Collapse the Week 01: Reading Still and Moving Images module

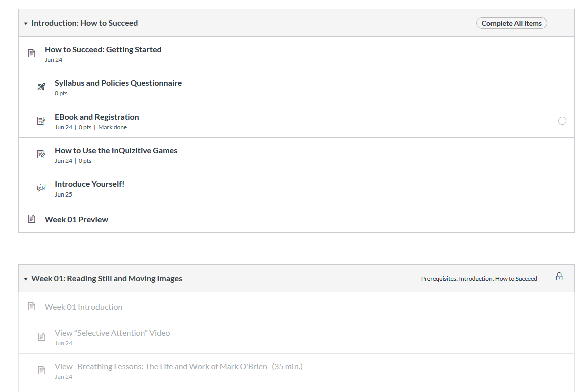(26, 279)
